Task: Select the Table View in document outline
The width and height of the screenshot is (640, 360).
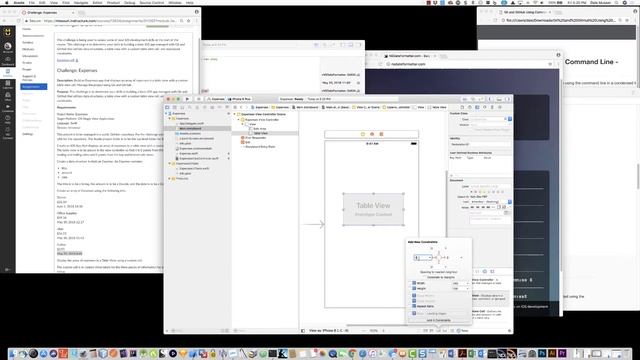Action: pyautogui.click(x=260, y=133)
